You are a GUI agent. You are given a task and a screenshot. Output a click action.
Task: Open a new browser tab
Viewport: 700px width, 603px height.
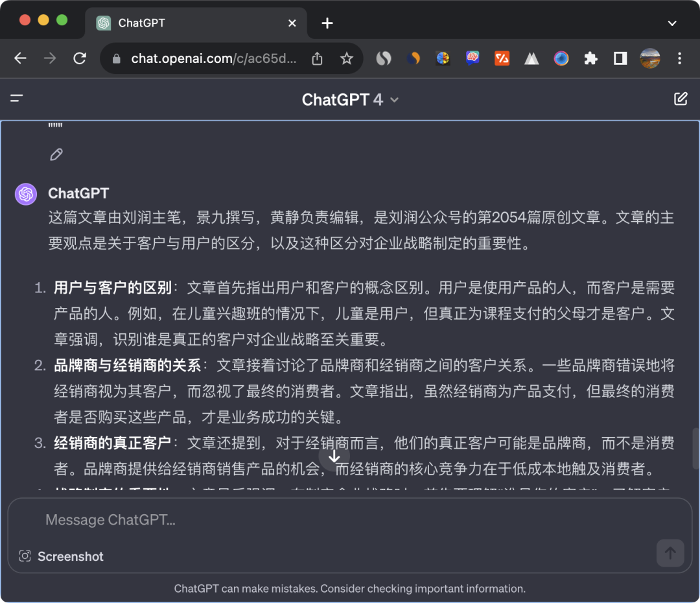click(x=327, y=23)
